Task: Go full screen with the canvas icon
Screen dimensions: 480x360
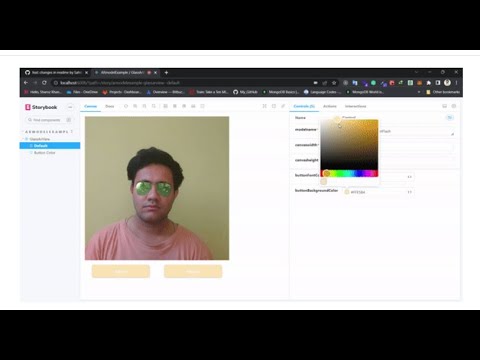Action: pyautogui.click(x=264, y=106)
